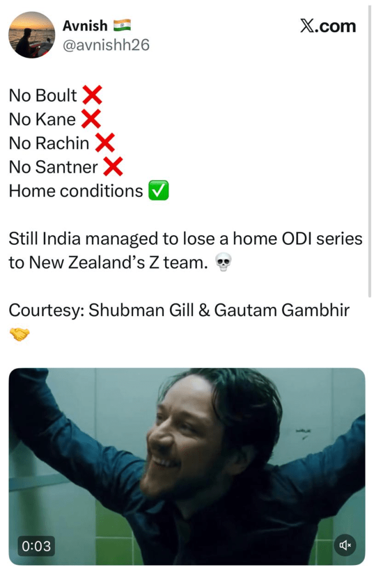Click the skull emoji after Z team
This screenshot has height=588, width=374.
click(x=223, y=262)
